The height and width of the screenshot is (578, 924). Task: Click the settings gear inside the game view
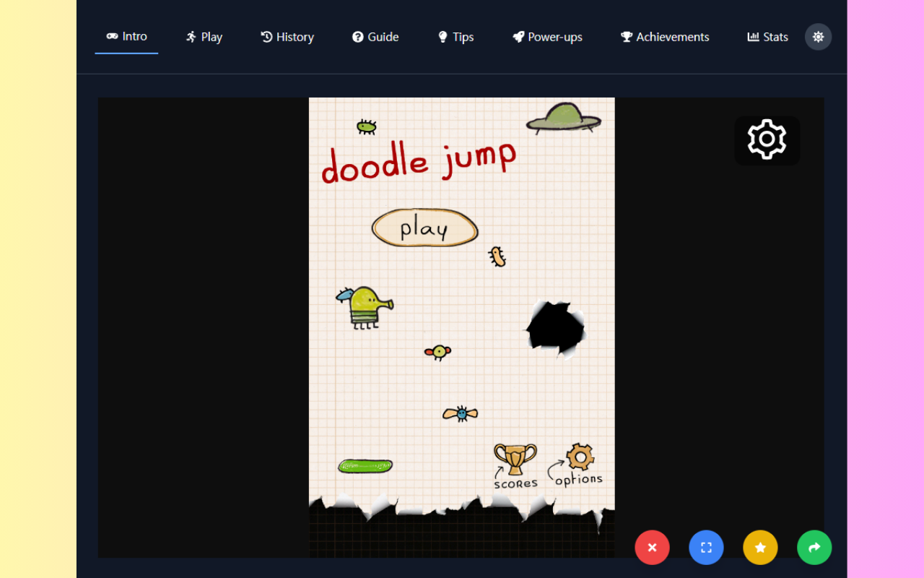[767, 139]
